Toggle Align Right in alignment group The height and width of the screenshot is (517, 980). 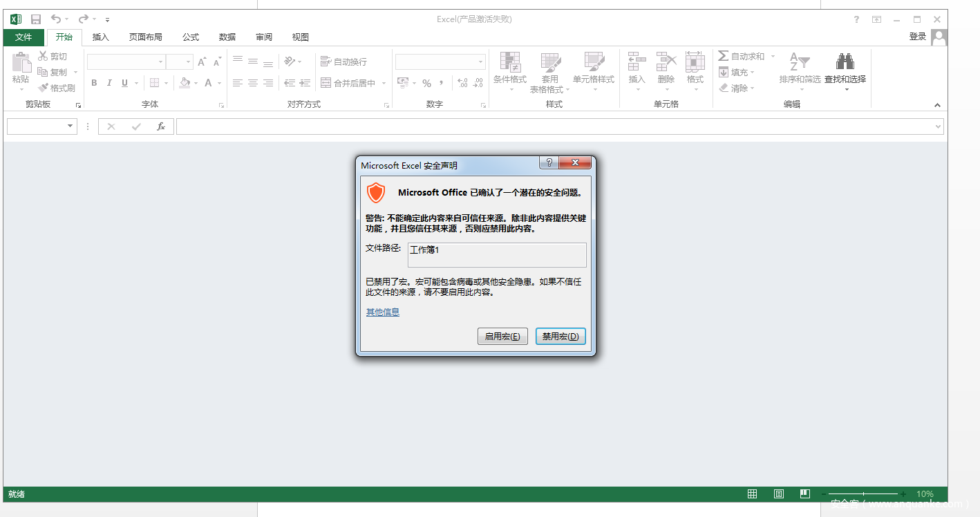(x=268, y=83)
